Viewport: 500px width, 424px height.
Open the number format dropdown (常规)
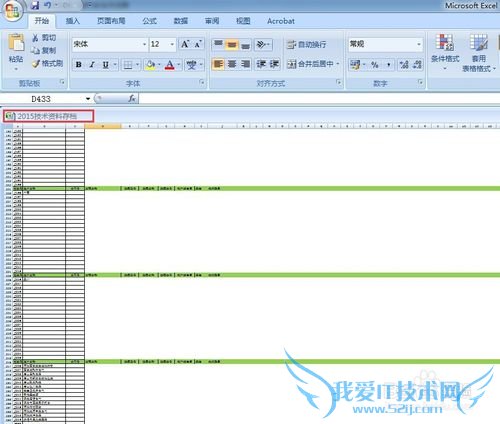[x=419, y=44]
